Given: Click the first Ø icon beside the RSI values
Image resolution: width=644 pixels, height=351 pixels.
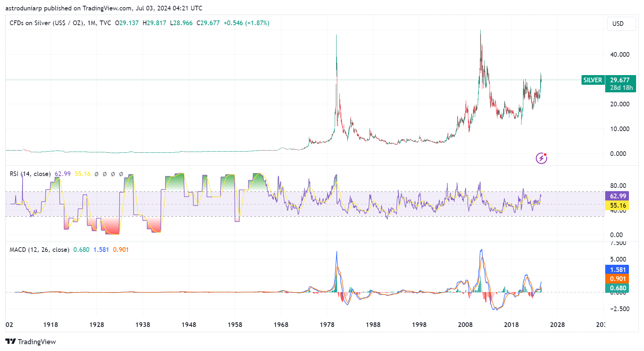Looking at the screenshot, I should tap(96, 174).
